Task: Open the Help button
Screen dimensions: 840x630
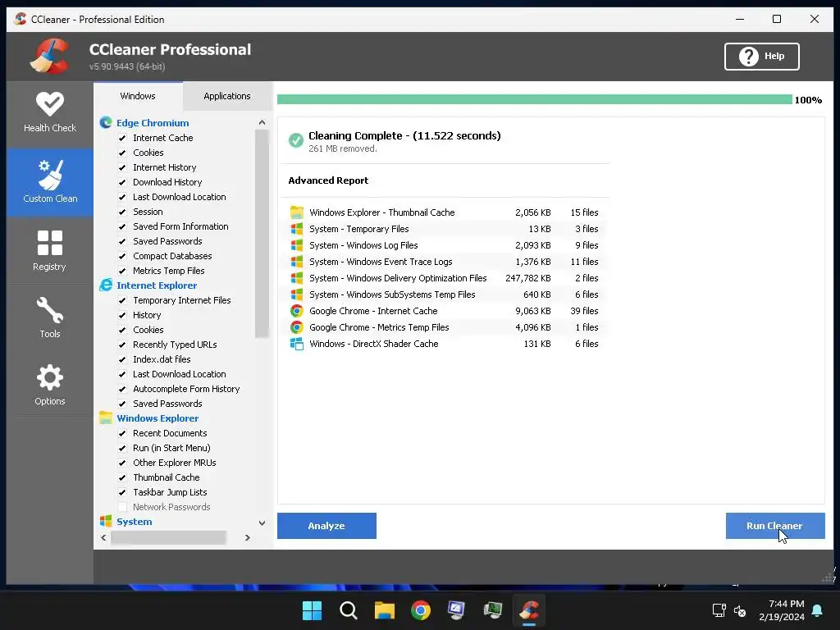Action: tap(762, 57)
